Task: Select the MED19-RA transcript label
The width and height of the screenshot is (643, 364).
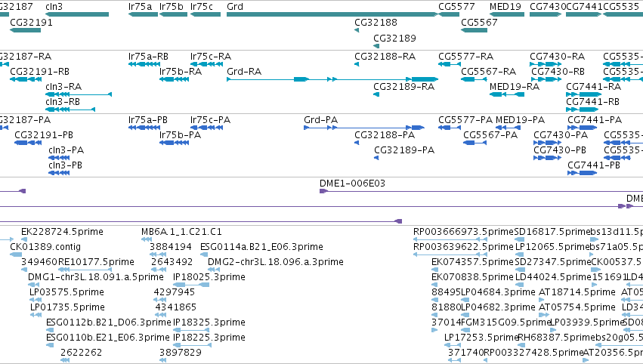Action: coord(515,87)
